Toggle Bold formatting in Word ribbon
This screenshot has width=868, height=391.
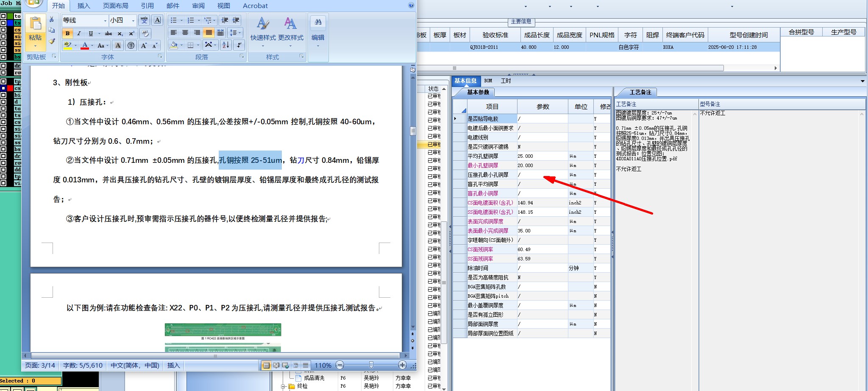click(67, 34)
